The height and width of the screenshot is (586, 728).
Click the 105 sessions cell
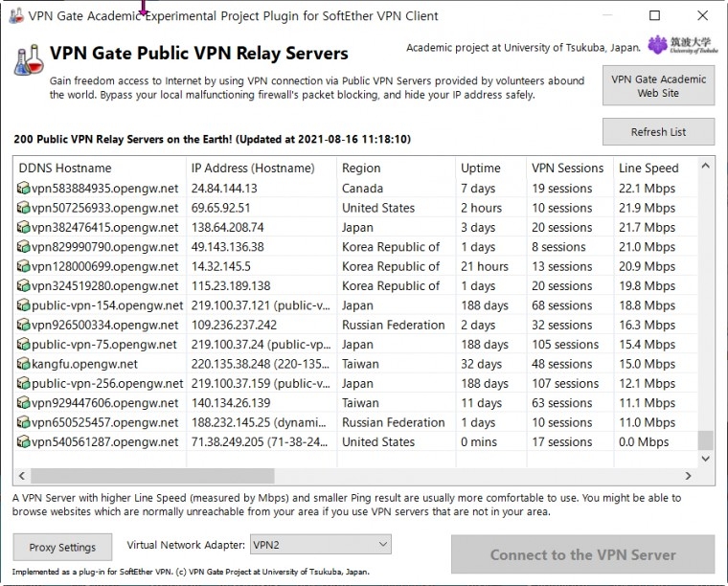(565, 345)
